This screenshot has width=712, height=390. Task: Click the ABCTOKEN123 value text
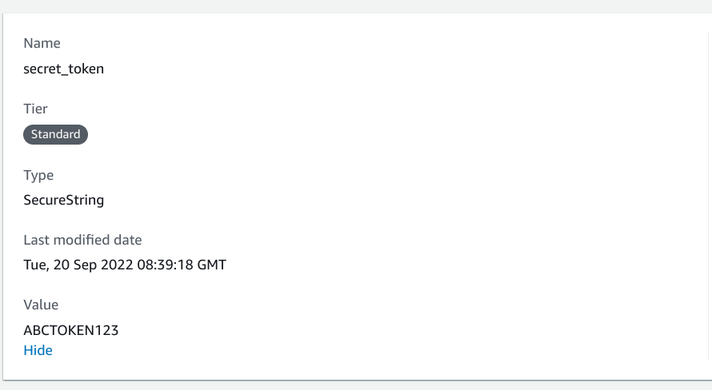(71, 330)
